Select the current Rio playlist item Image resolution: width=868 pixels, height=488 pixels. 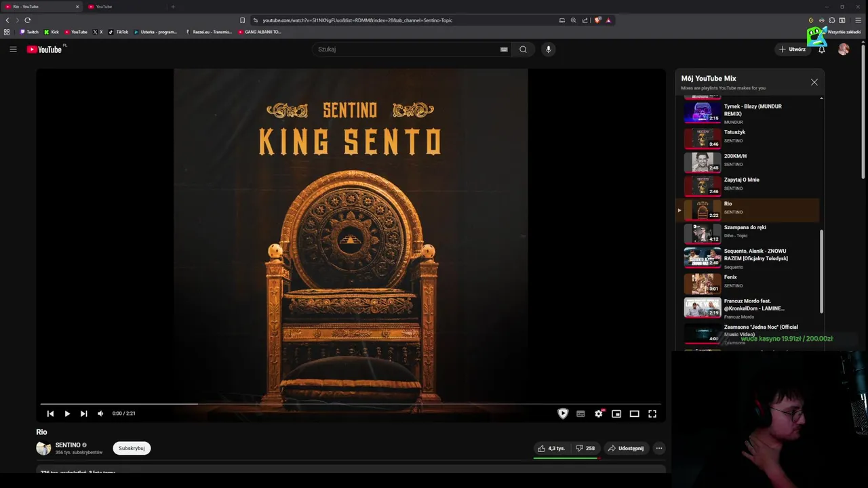749,209
